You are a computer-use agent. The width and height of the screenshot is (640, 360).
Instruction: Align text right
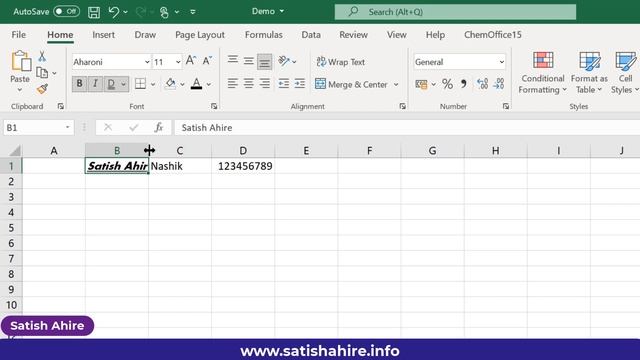coord(264,84)
